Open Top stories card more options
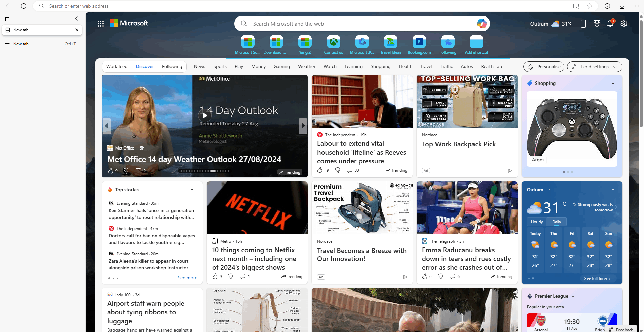The height and width of the screenshot is (332, 644). click(193, 190)
